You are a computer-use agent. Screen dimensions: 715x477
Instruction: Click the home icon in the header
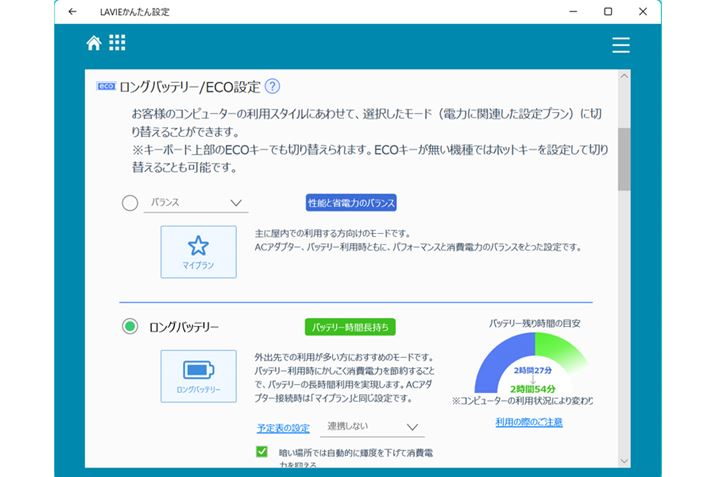point(94,44)
